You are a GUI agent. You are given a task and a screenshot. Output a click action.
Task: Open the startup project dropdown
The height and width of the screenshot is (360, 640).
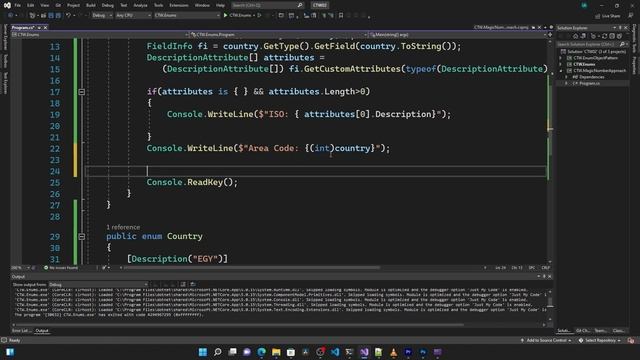[x=187, y=15]
